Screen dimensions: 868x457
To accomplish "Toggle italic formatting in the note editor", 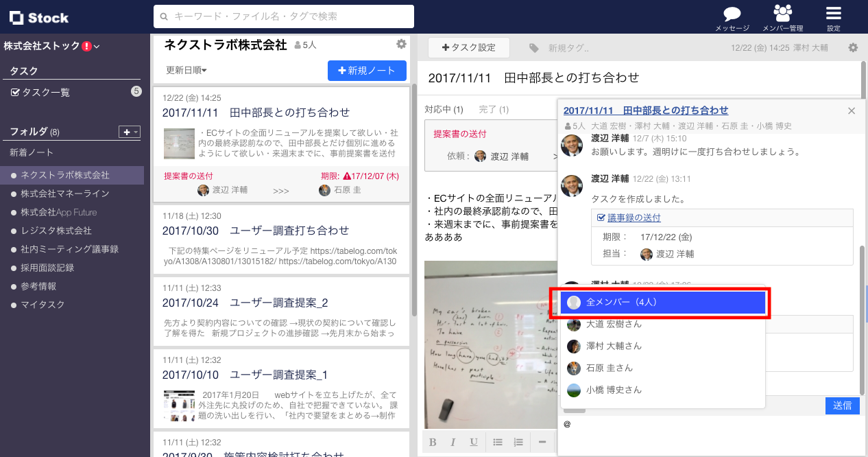I will 453,442.
